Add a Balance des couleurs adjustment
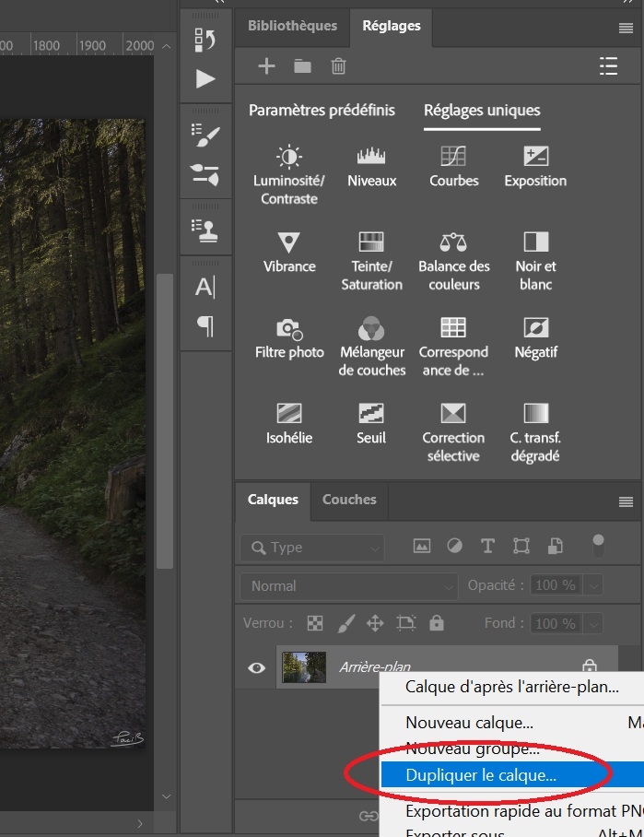Image resolution: width=644 pixels, height=837 pixels. 453,262
